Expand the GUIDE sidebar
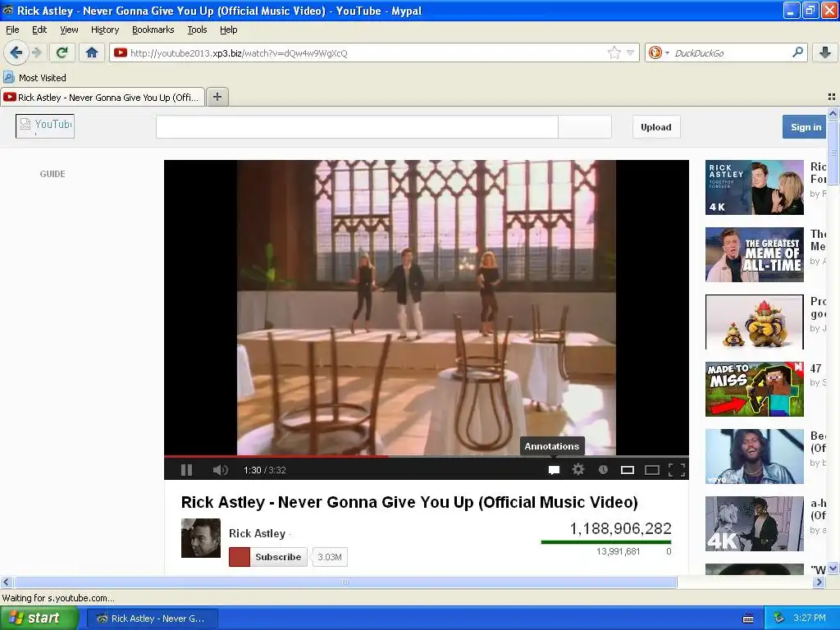Image resolution: width=840 pixels, height=630 pixels. click(52, 174)
